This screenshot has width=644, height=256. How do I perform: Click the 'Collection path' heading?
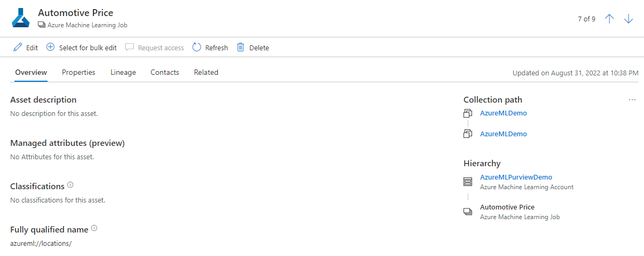(493, 99)
